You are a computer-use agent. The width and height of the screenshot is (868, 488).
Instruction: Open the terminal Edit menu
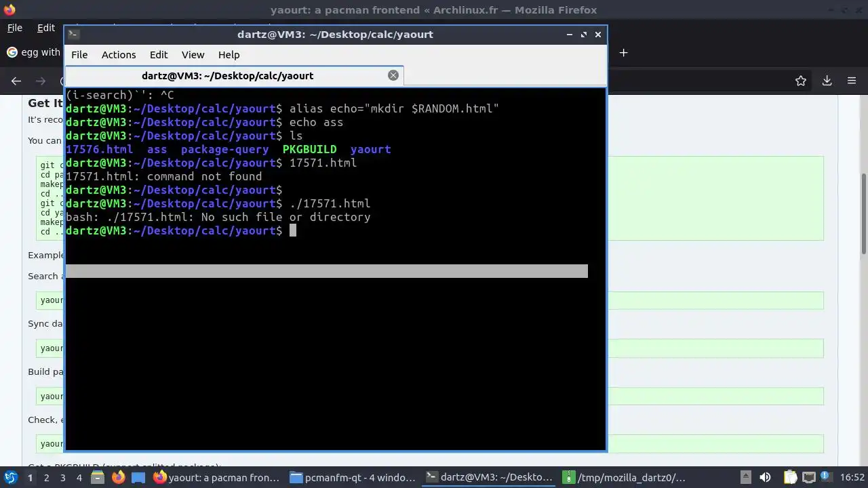click(x=159, y=55)
